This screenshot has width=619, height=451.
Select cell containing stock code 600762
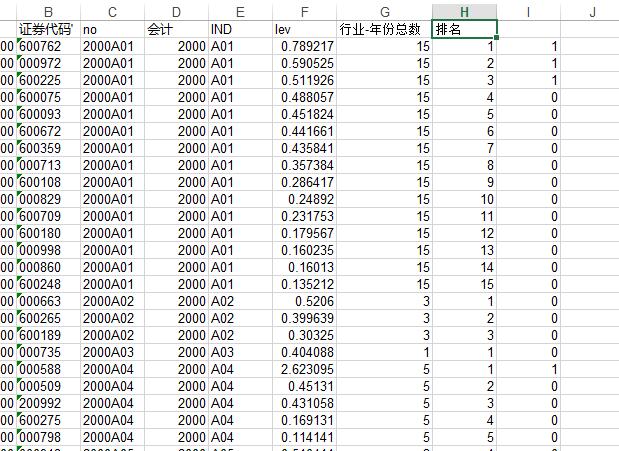coord(48,47)
